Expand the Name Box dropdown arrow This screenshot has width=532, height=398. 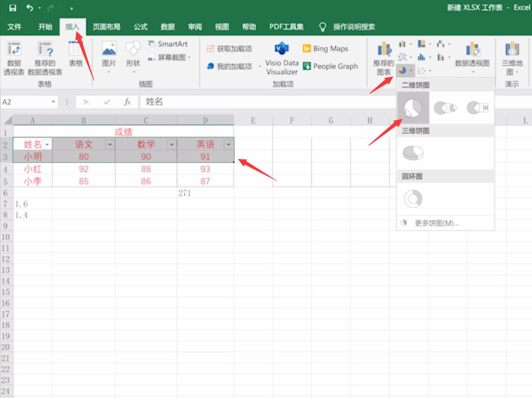click(x=54, y=102)
